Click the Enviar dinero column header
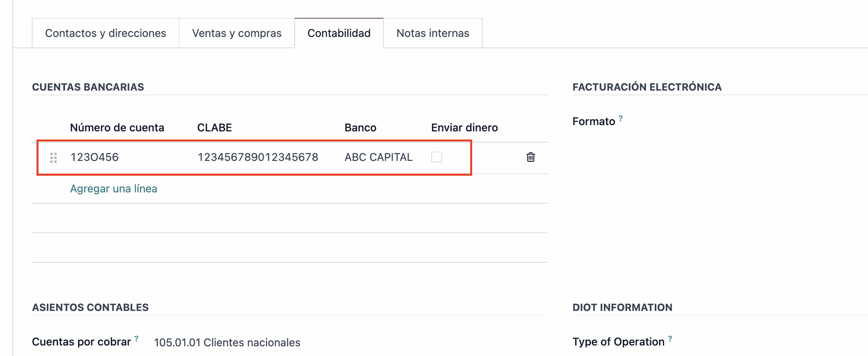This screenshot has width=868, height=356. (x=464, y=127)
